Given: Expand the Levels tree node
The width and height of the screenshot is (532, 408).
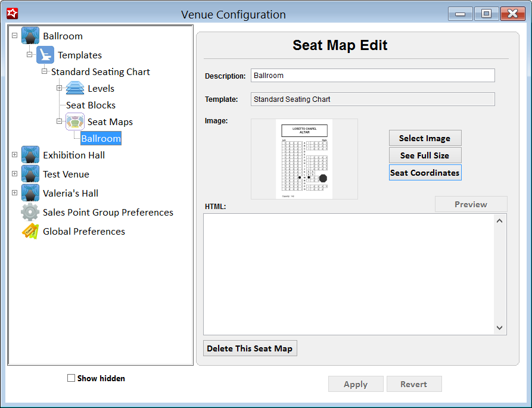Looking at the screenshot, I should pos(60,88).
